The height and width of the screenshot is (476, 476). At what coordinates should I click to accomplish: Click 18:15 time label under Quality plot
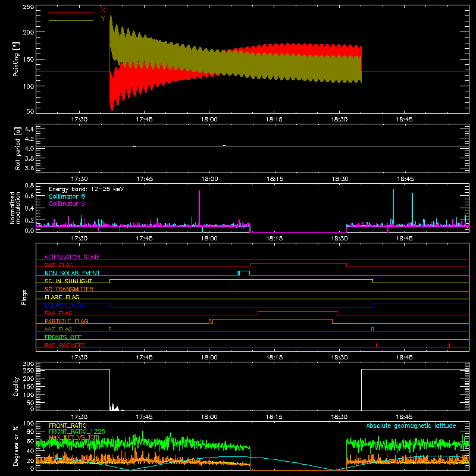coord(274,417)
